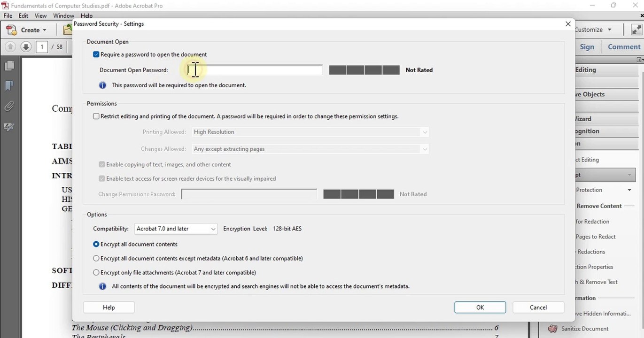Click the read mode expand-arrows icon

click(x=636, y=30)
